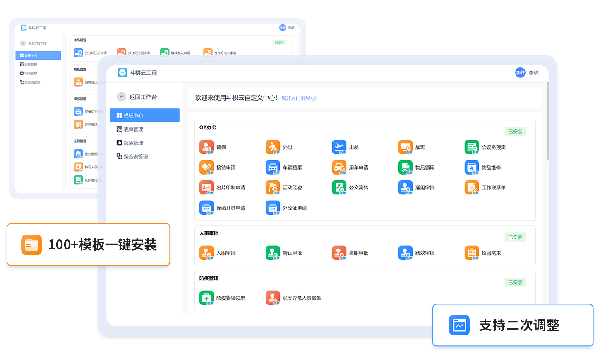Image resolution: width=600 pixels, height=364 pixels.
Task: Select the 会议室预定 meeting room icon
Action: tap(471, 147)
